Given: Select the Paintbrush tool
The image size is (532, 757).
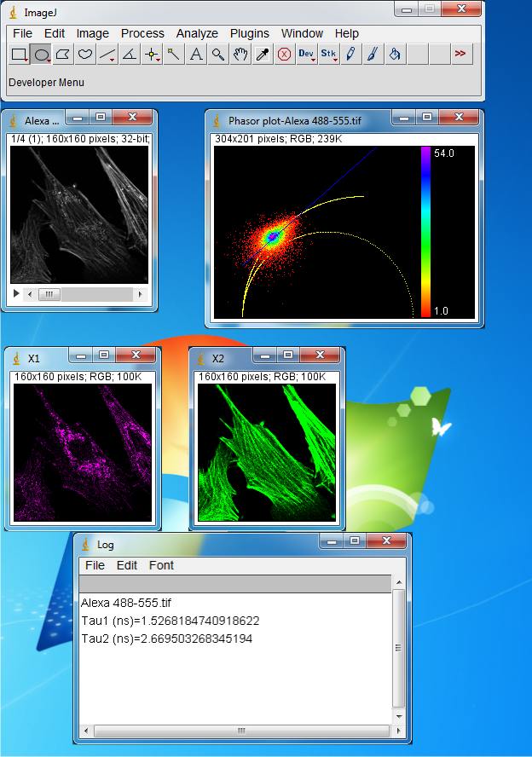Looking at the screenshot, I should [x=373, y=54].
